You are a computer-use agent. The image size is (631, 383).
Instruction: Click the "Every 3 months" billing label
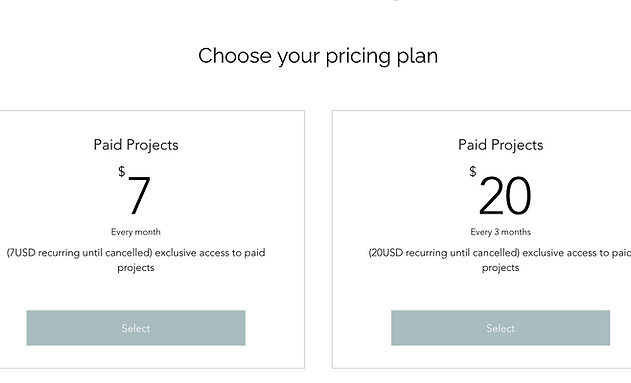point(500,232)
